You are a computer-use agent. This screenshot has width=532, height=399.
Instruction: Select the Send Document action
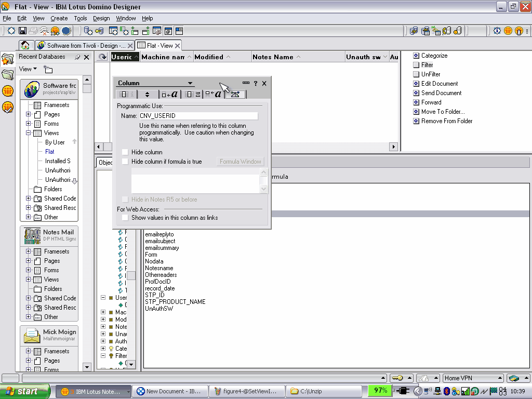pyautogui.click(x=441, y=93)
